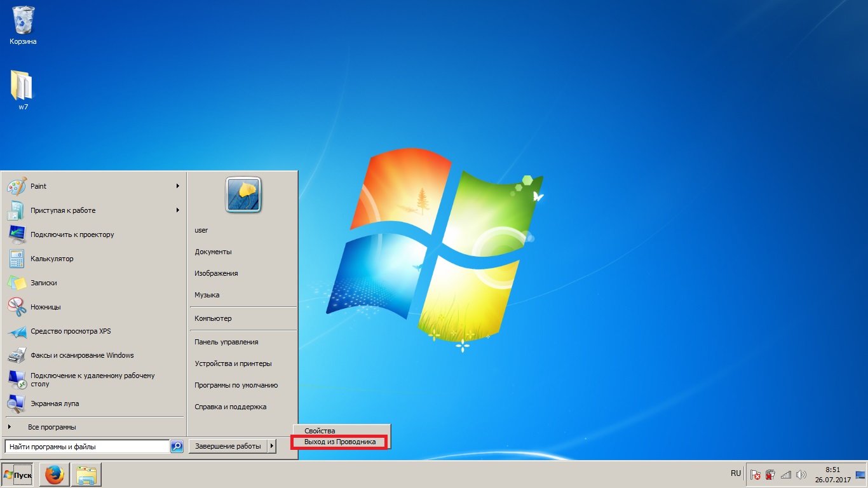
Task: Open Панель управления
Action: coord(226,342)
